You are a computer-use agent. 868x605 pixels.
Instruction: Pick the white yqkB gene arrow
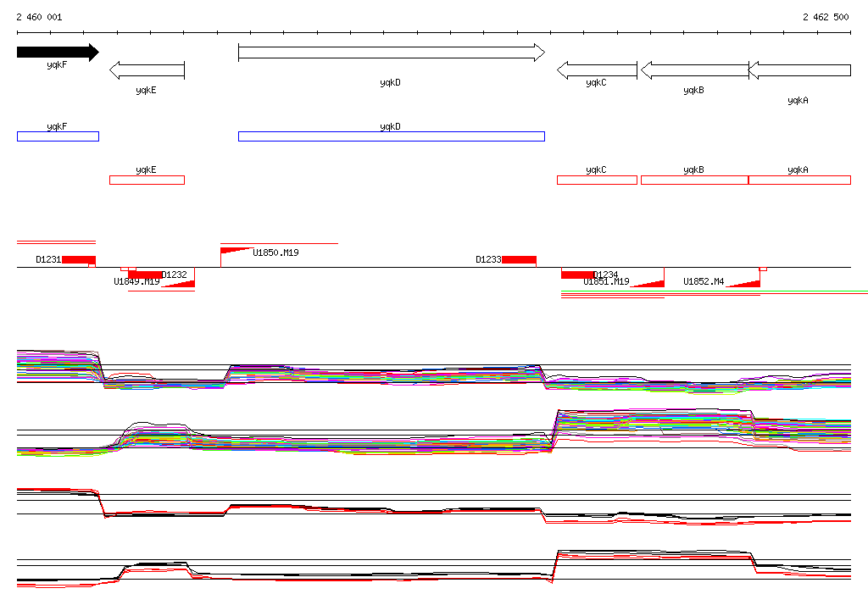(695, 70)
